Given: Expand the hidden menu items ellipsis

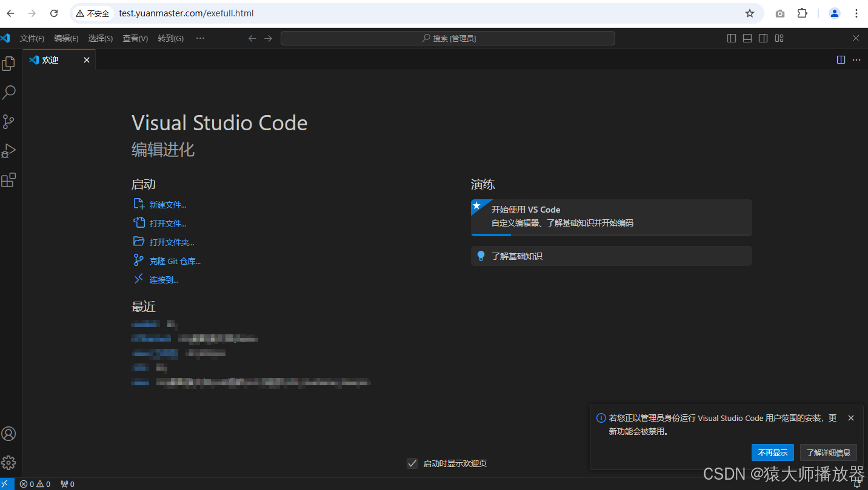Looking at the screenshot, I should 200,38.
